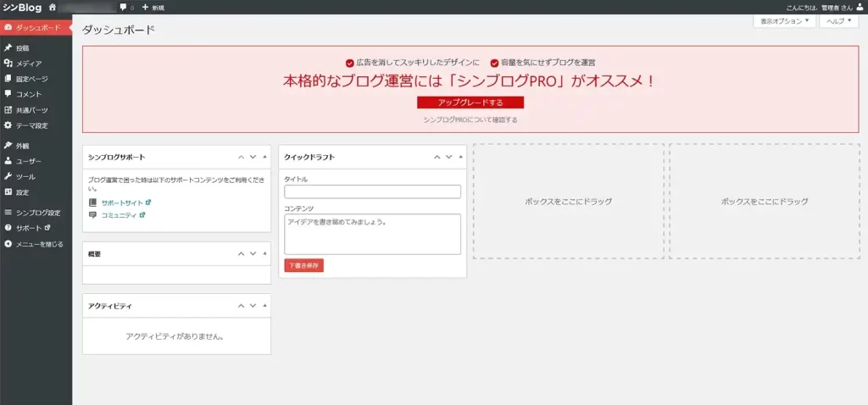Image resolution: width=868 pixels, height=405 pixels.
Task: Open 外観 via its paintbrush icon
Action: click(8, 145)
